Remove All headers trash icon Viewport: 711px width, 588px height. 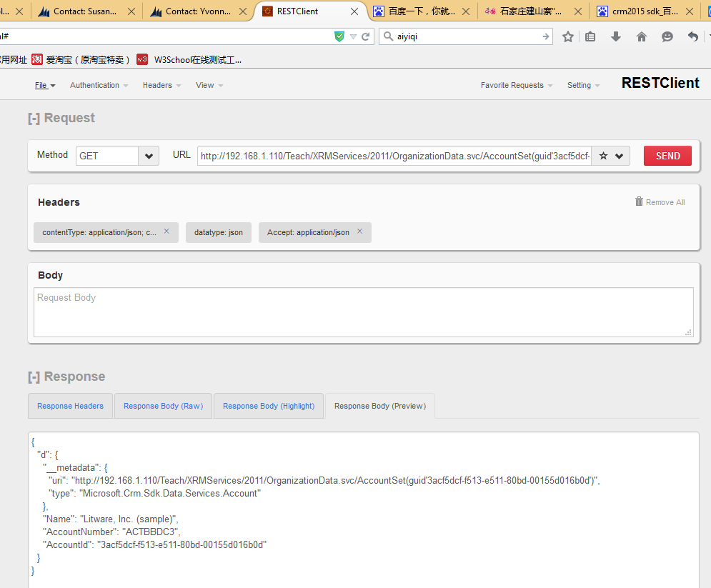click(639, 201)
